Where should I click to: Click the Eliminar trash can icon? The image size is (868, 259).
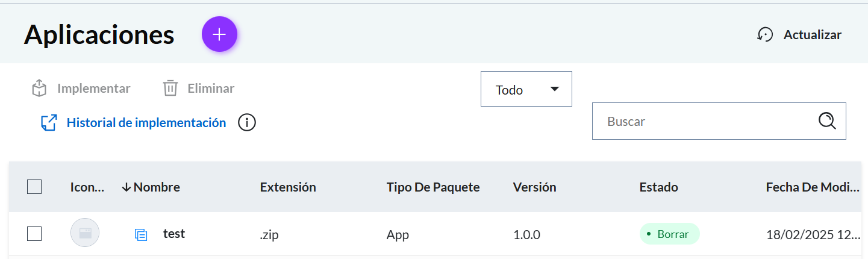[170, 89]
